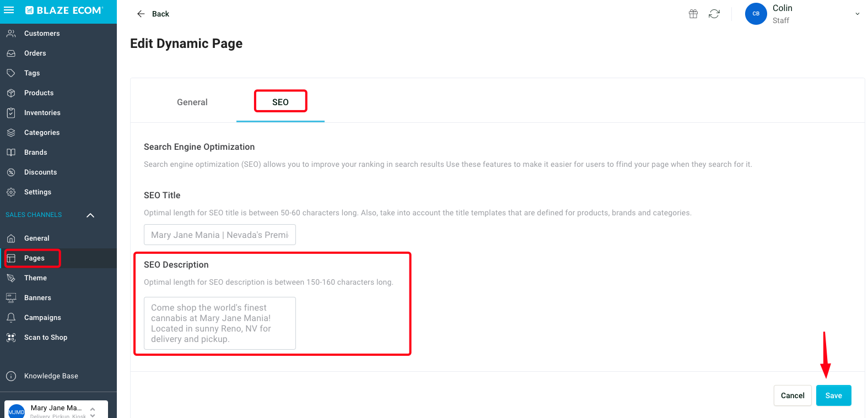Go Back to previous page
The image size is (868, 418).
point(153,14)
